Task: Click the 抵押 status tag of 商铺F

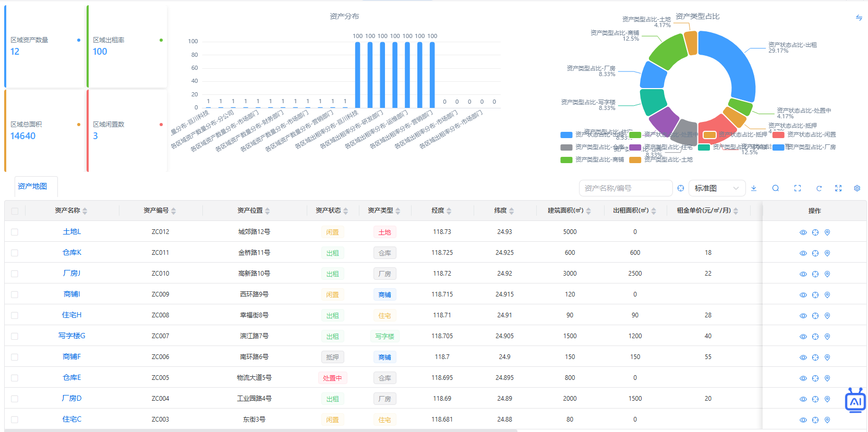Action: tap(332, 357)
